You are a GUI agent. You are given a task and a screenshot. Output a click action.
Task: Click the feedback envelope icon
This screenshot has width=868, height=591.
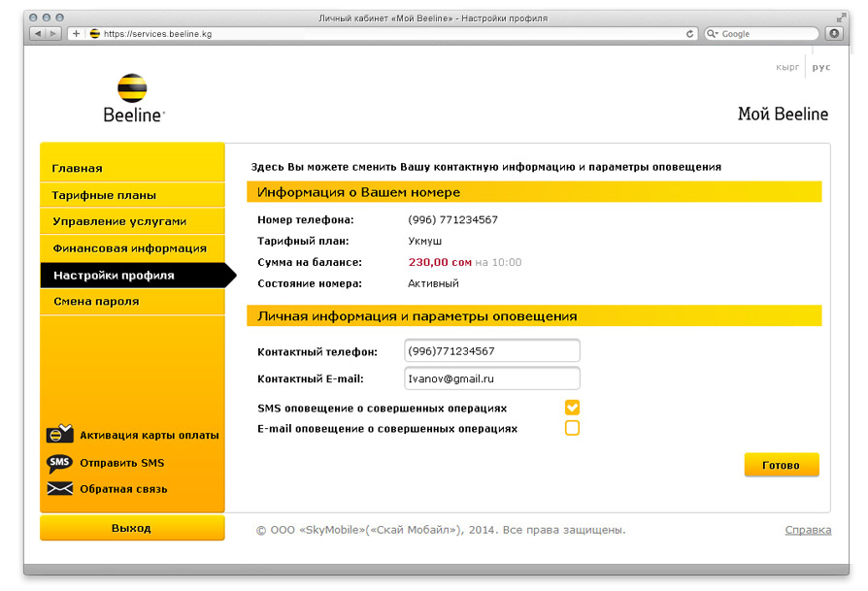point(60,489)
